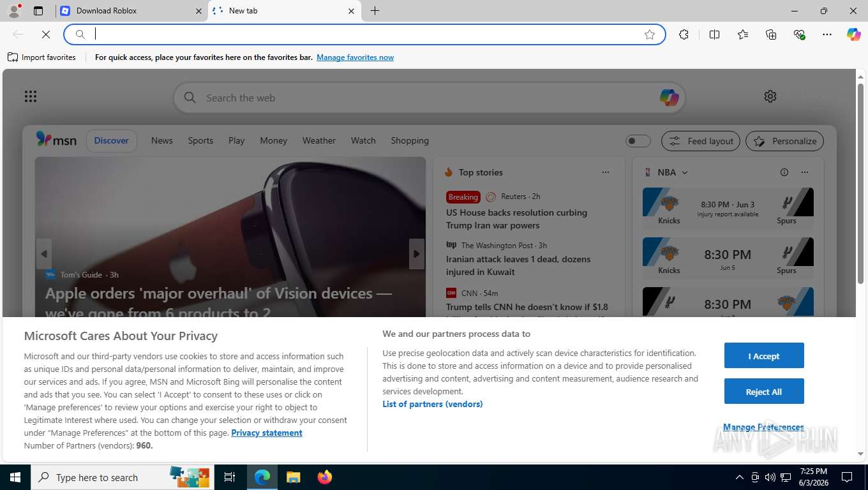Open the Windows Start menu
868x490 pixels.
point(15,477)
